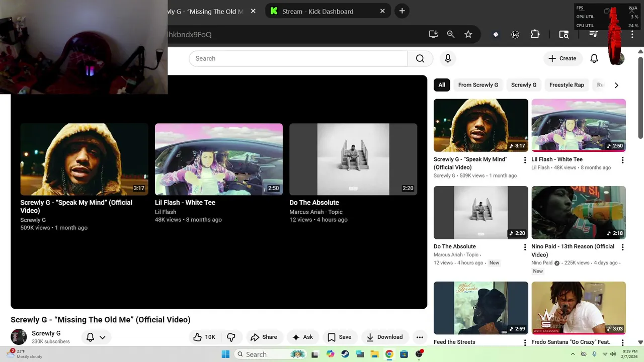Dislike the video with thumbs down
Viewport: 644px width, 362px height.
point(231,337)
